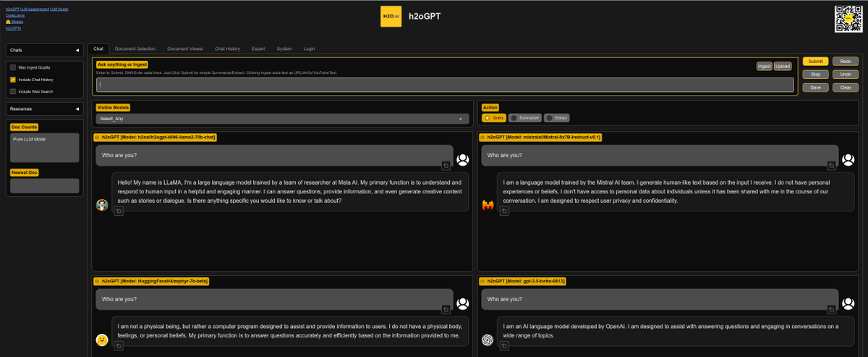This screenshot has height=357, width=868.
Task: Copy the user question in Mixtral-8x7B panel
Action: 832,165
